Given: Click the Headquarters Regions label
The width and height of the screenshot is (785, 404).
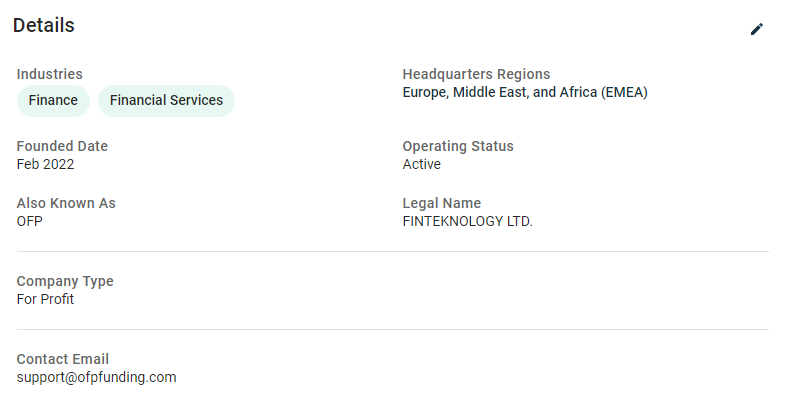Looking at the screenshot, I should tap(476, 74).
